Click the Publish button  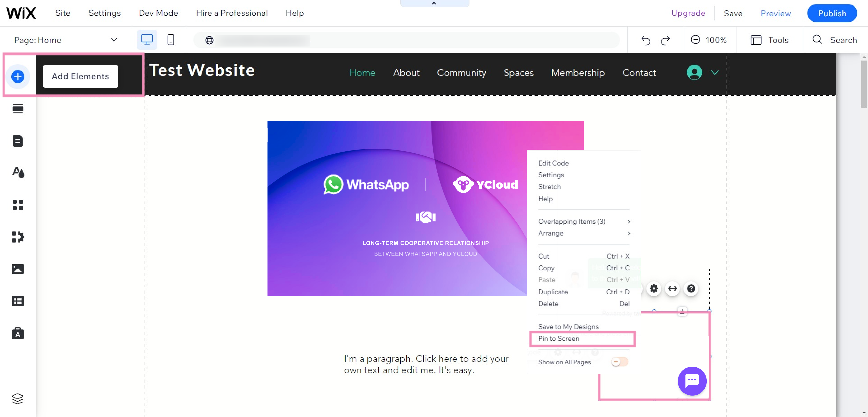pos(832,13)
